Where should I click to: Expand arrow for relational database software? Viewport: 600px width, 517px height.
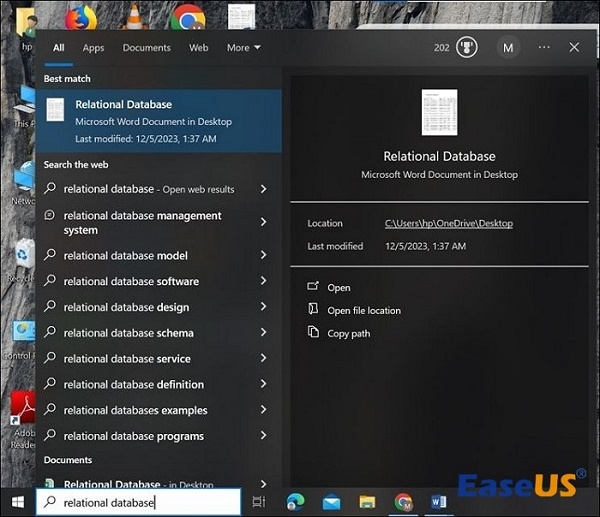(263, 281)
